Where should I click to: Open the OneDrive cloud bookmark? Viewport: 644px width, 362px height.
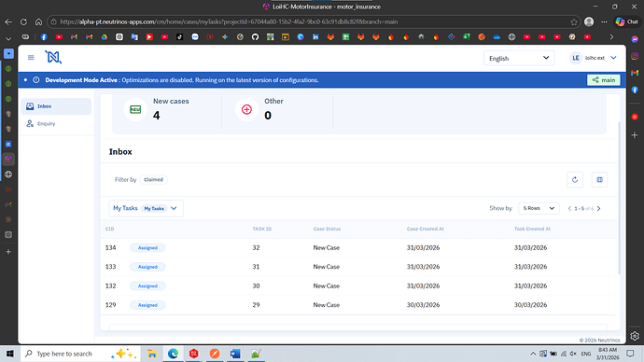click(x=497, y=37)
